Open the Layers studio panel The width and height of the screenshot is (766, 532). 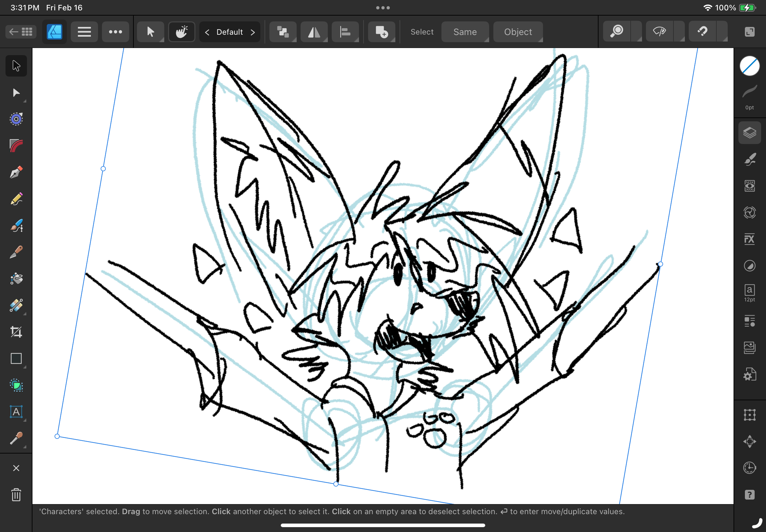click(x=749, y=133)
